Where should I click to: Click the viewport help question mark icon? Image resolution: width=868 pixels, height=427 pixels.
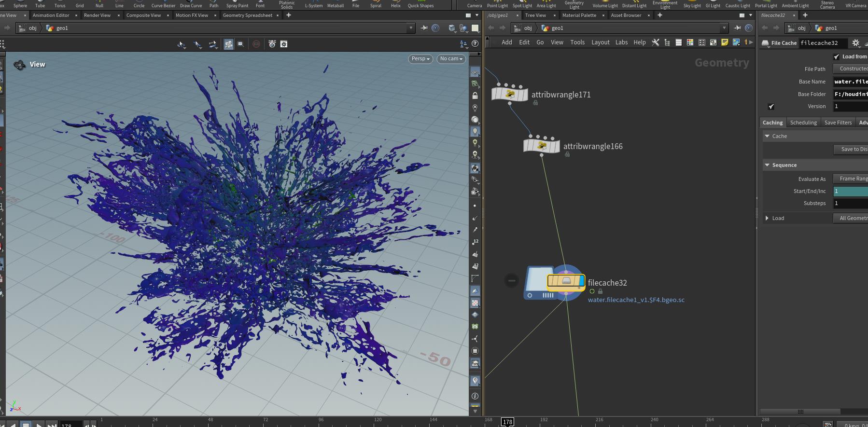pyautogui.click(x=475, y=43)
